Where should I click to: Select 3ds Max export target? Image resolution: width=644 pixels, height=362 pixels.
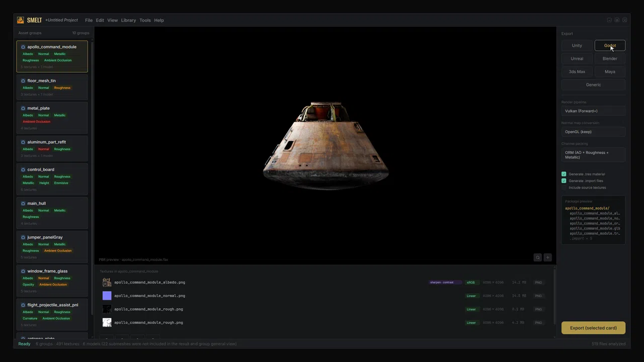click(x=577, y=72)
